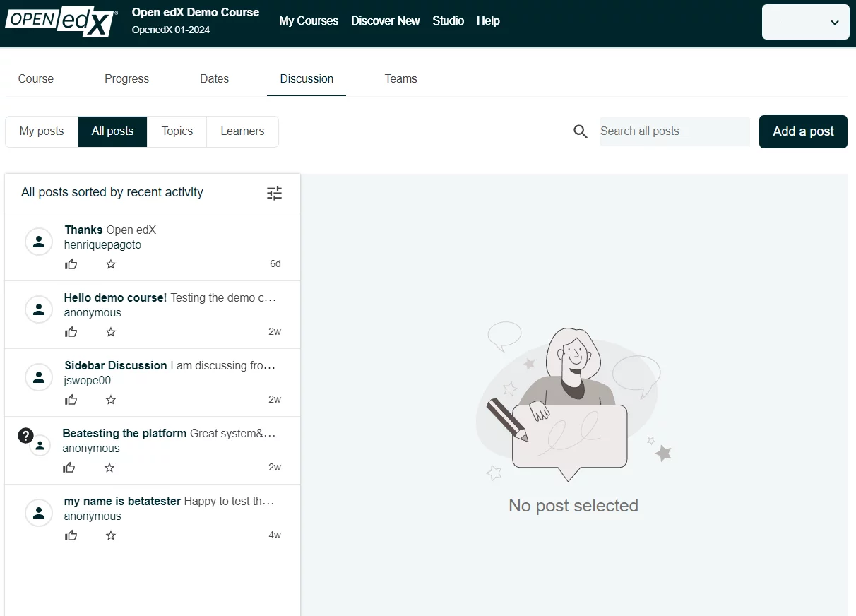
Task: Click 'All posts sorted by recent activity' heading
Action: (112, 192)
